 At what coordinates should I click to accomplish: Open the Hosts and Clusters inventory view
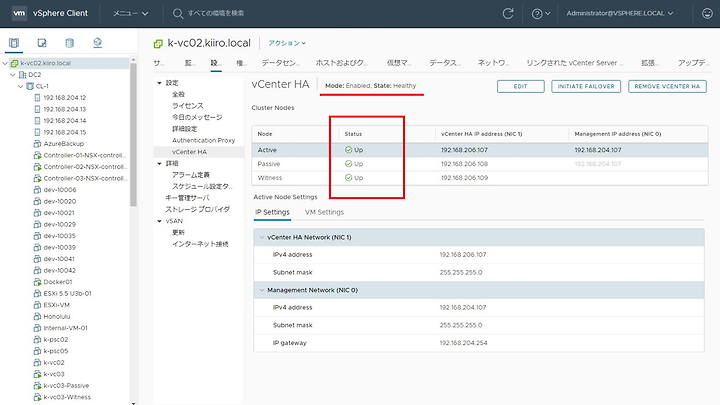14,43
